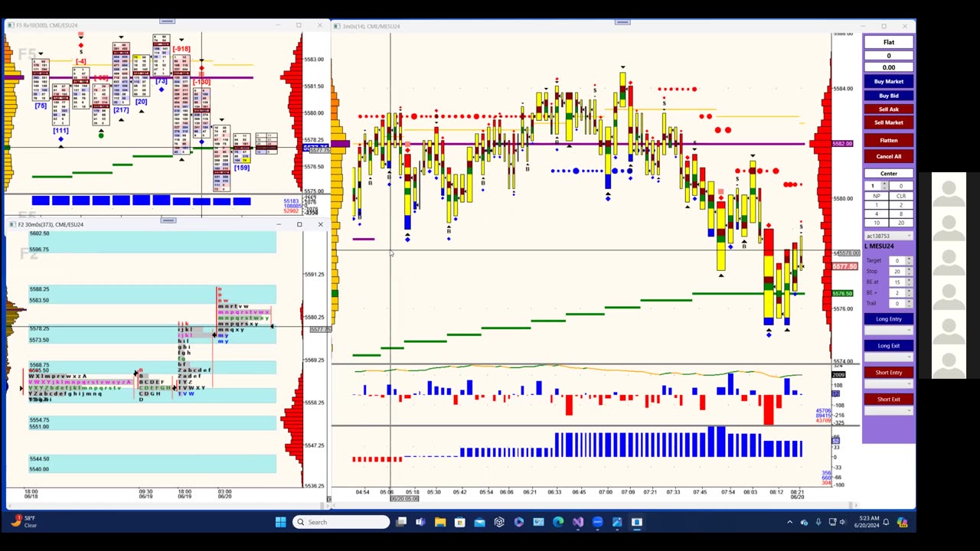
Task: Maximize the F5 Rv10 chart window
Action: point(299,25)
